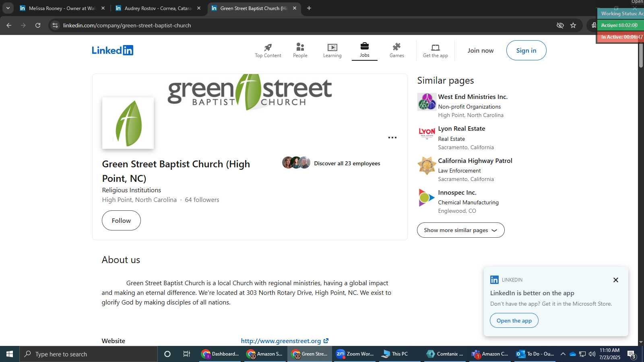Open the People section
Viewport: 644px width, 362px height.
[300, 50]
